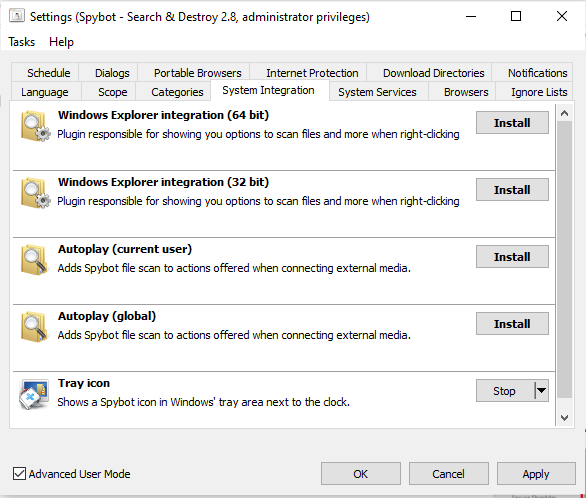Click the vertical scrollbar thumb

click(x=564, y=260)
